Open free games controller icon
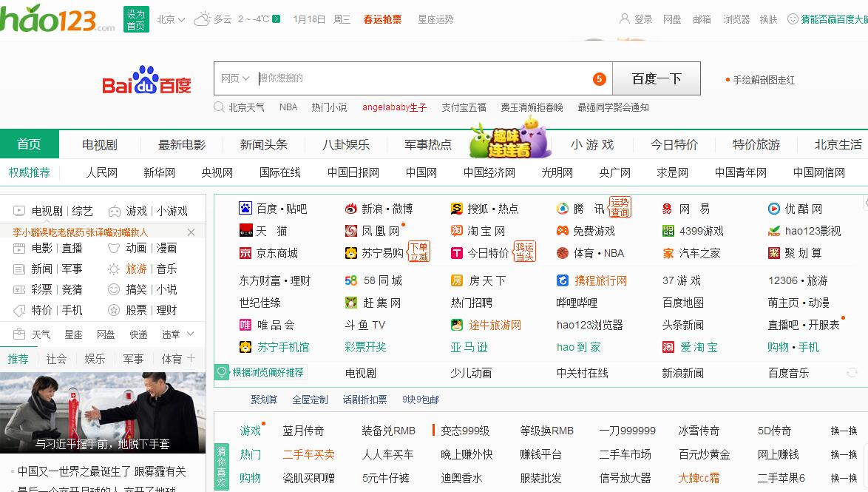The height and width of the screenshot is (492, 868). (563, 231)
